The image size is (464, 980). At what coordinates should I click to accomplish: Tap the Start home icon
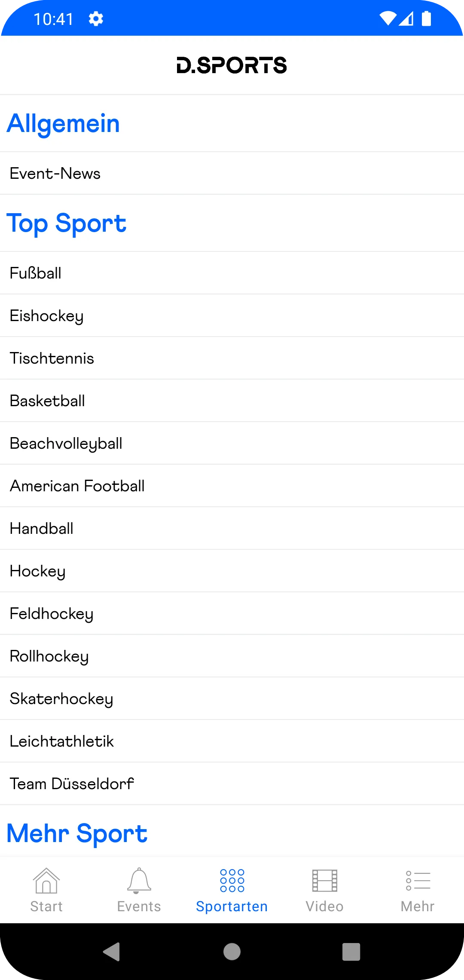coord(46,881)
